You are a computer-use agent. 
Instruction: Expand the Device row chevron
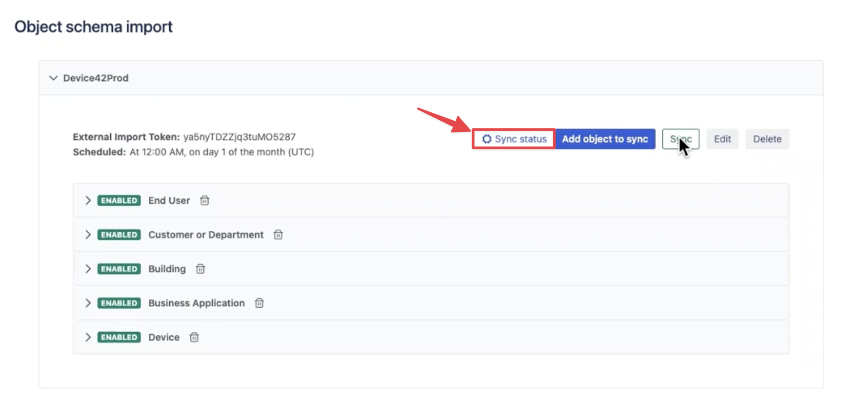(88, 337)
